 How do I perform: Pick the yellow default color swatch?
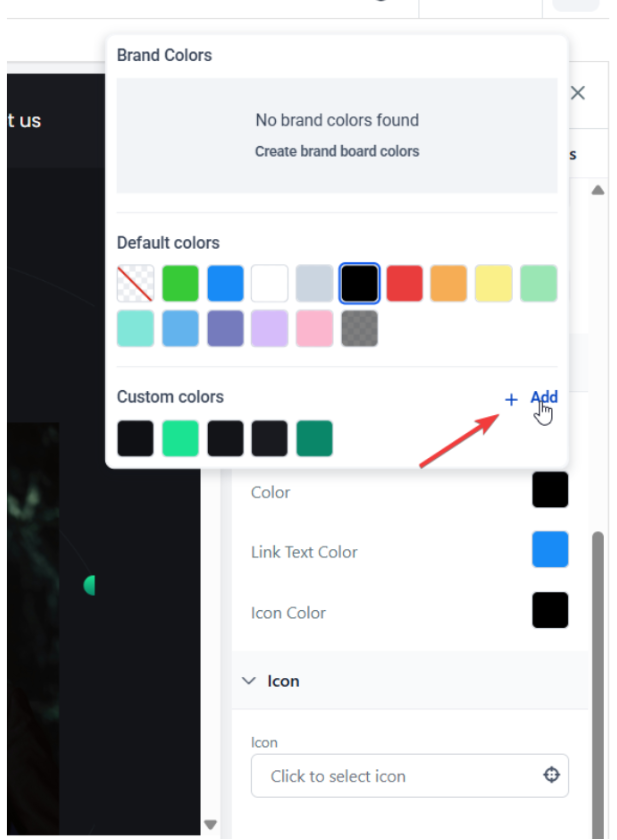point(493,283)
